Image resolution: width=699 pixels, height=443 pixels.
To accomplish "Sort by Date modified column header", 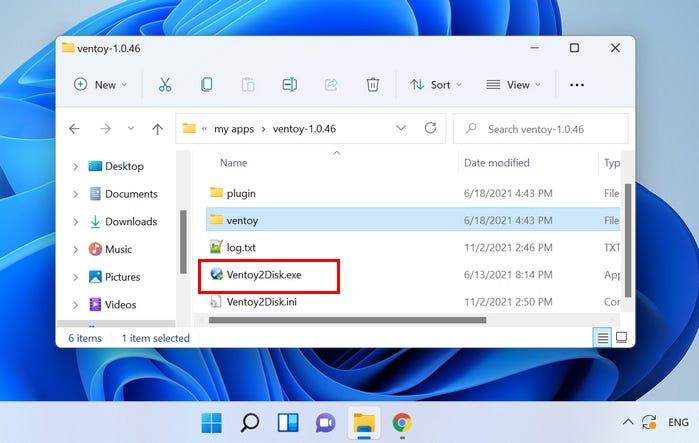I will click(497, 163).
